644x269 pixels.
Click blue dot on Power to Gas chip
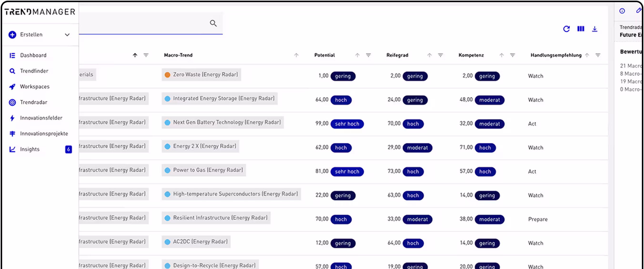tap(167, 171)
